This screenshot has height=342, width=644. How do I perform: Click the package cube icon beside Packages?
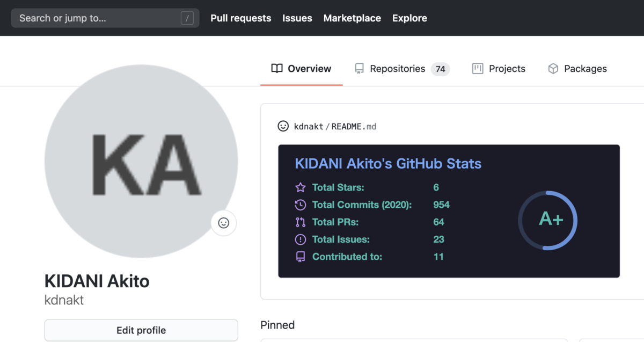point(553,69)
